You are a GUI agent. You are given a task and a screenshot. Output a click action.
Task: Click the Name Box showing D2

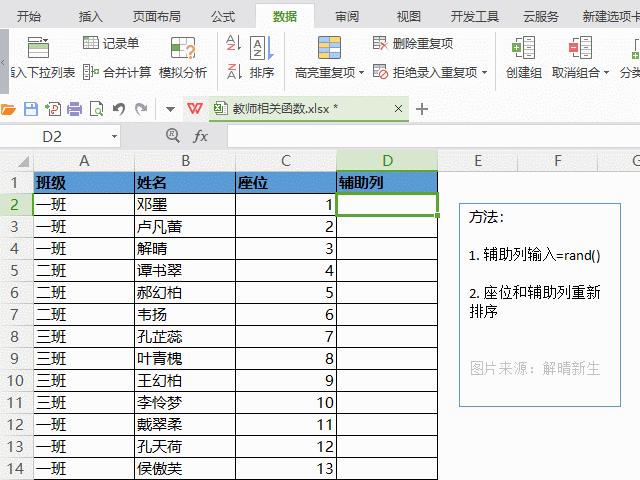[53, 136]
